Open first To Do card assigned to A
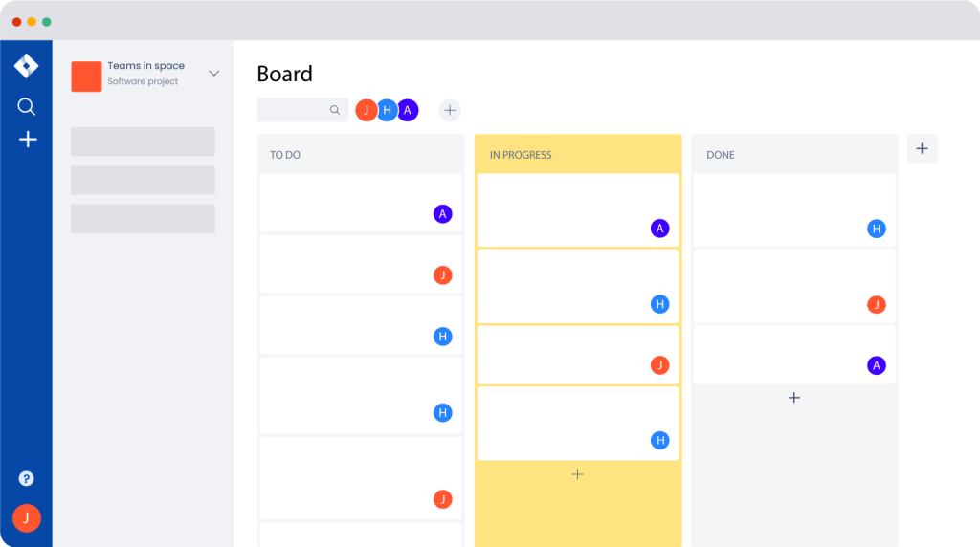The height and width of the screenshot is (547, 980). pyautogui.click(x=361, y=203)
